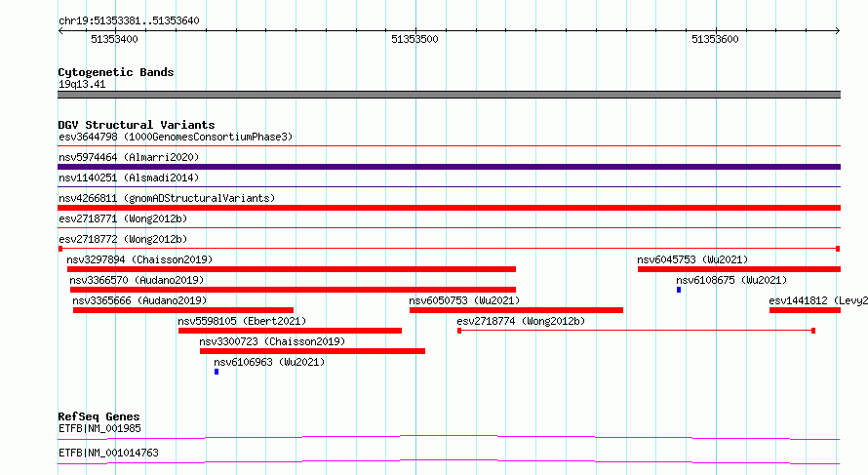Viewport: 868px width, 475px height.
Task: Click the 51353600 ruler position
Action: [715, 39]
